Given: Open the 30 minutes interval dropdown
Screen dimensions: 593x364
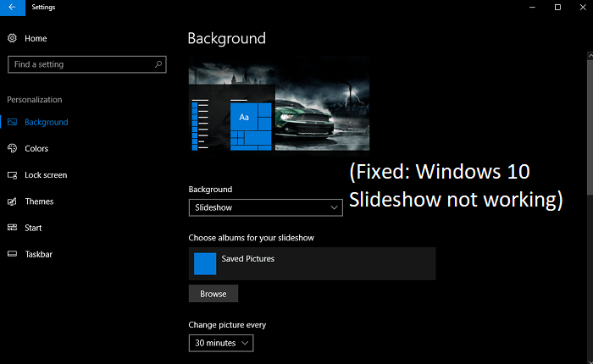Looking at the screenshot, I should pyautogui.click(x=221, y=343).
